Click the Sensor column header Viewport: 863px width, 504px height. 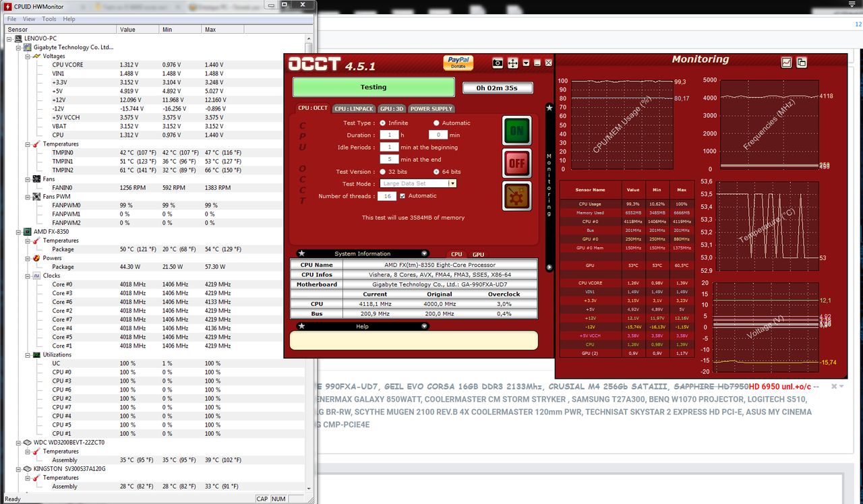coord(60,30)
